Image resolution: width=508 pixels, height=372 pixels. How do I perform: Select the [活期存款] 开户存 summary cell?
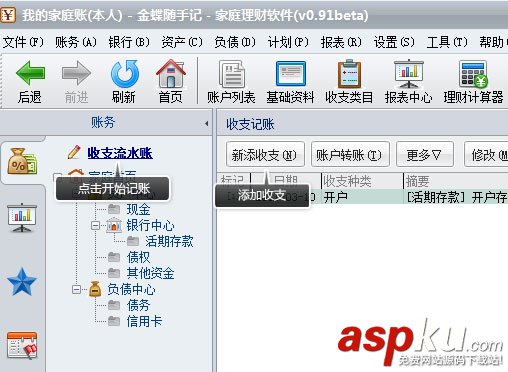coord(456,197)
